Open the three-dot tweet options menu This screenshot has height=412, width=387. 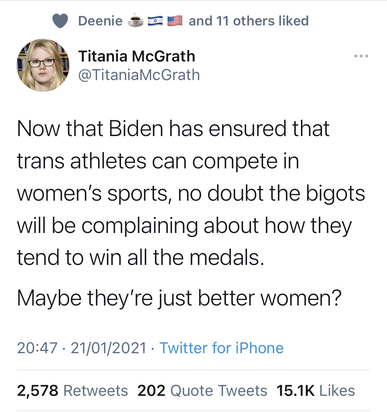point(361,56)
